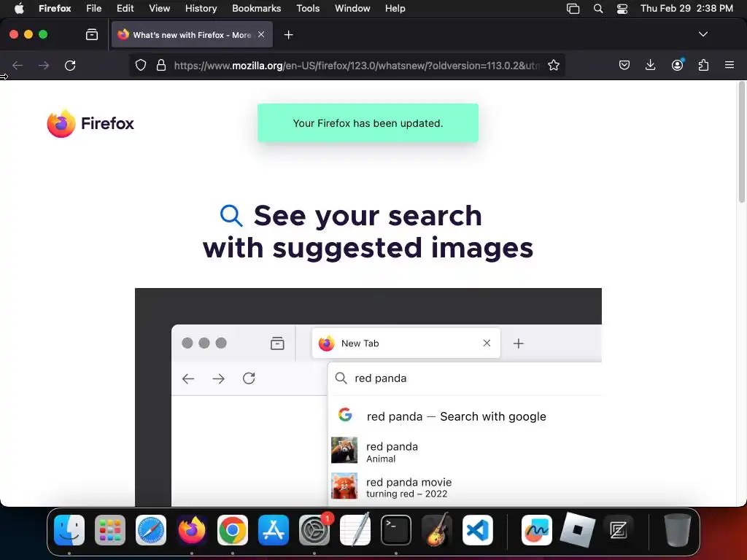Image resolution: width=747 pixels, height=560 pixels.
Task: Open the View menu
Action: [x=159, y=8]
